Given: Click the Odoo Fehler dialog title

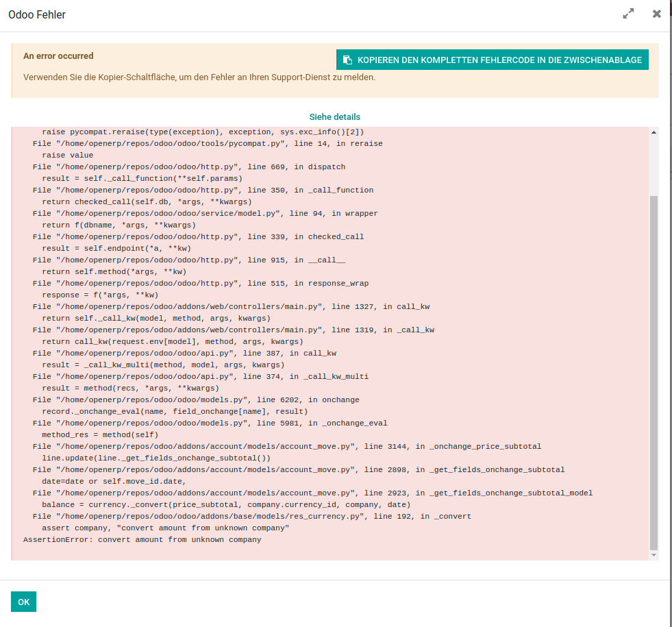Looking at the screenshot, I should [37, 14].
